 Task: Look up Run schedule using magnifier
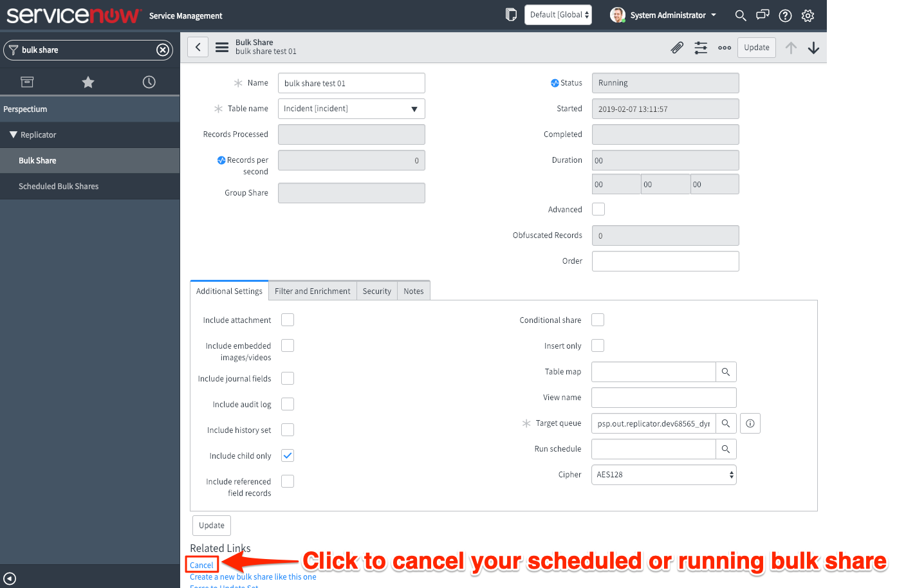(x=726, y=449)
